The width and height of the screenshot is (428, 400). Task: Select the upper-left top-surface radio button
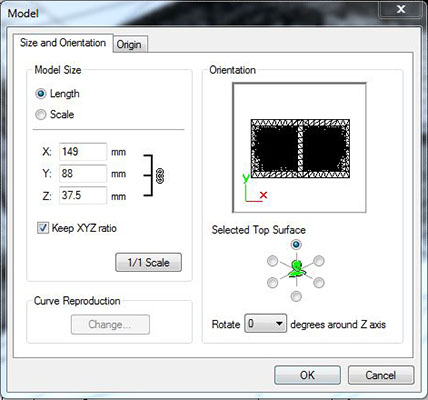[272, 261]
